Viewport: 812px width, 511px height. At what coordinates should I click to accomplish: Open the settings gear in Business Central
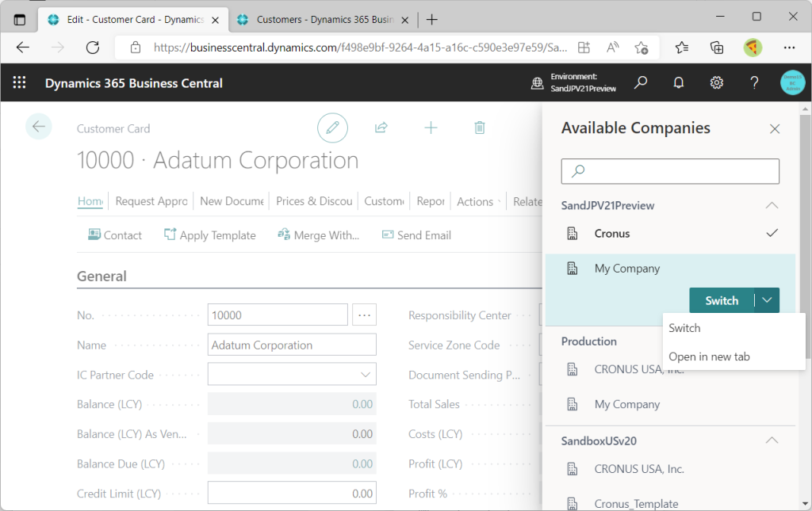pyautogui.click(x=717, y=82)
